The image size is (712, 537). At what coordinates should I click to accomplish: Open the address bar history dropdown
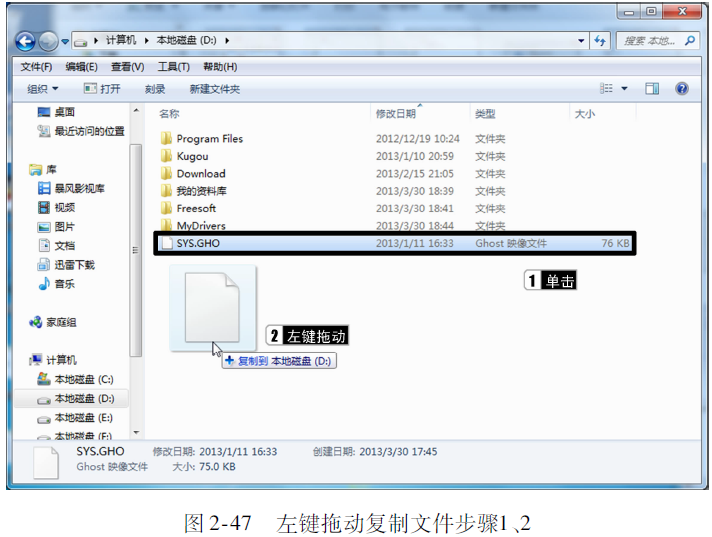(x=581, y=41)
